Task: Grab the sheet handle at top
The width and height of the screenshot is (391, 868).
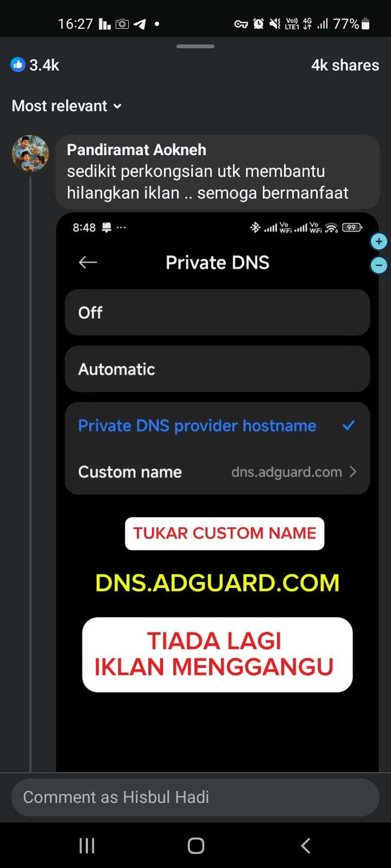Action: 195,46
